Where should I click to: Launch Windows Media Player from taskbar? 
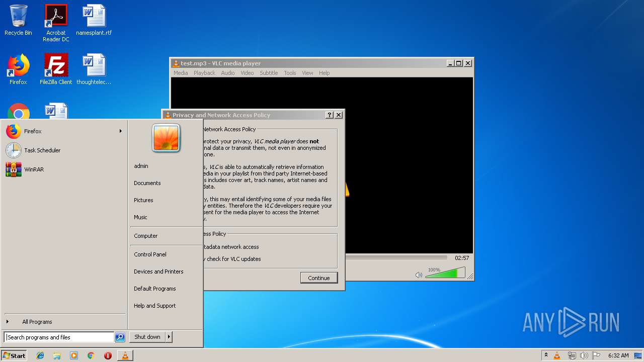tap(74, 355)
